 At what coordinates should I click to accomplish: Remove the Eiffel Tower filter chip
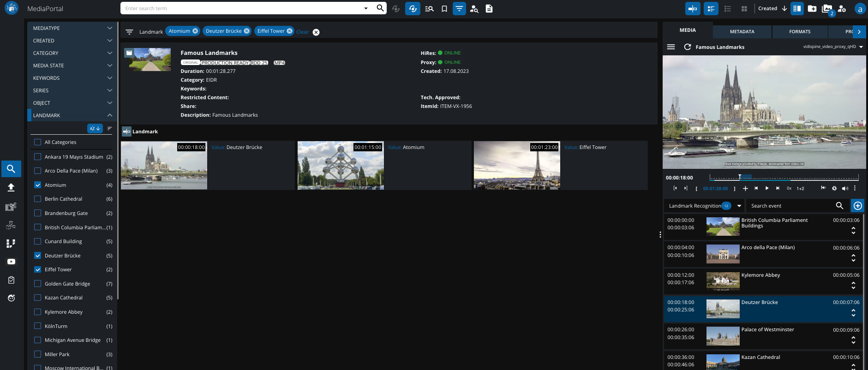click(289, 31)
